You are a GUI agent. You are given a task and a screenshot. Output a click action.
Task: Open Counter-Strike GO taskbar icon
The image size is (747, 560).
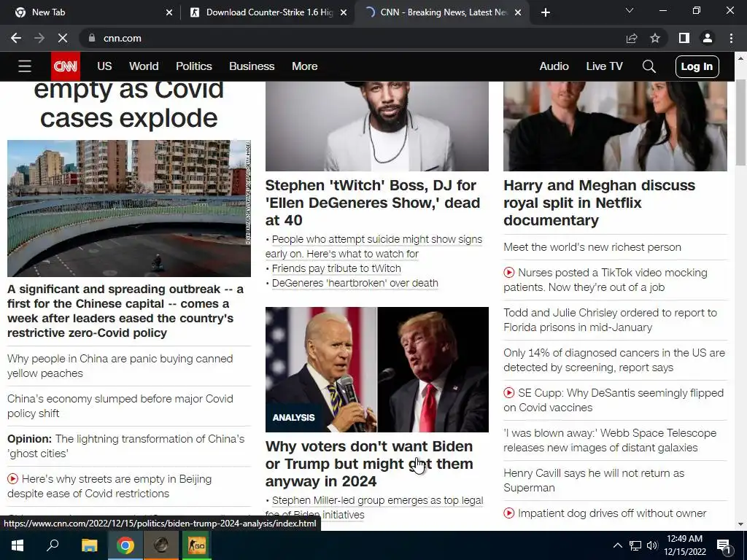[x=196, y=545]
